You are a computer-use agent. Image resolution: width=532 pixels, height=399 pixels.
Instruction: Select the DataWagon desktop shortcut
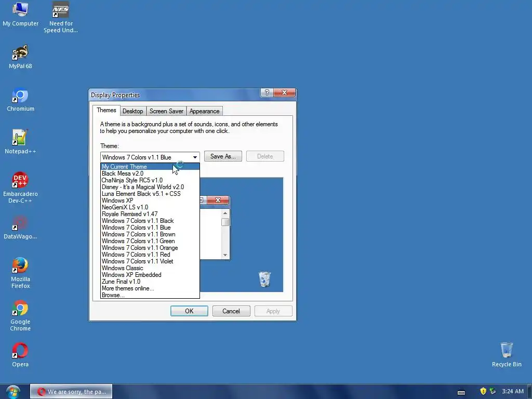pos(20,228)
